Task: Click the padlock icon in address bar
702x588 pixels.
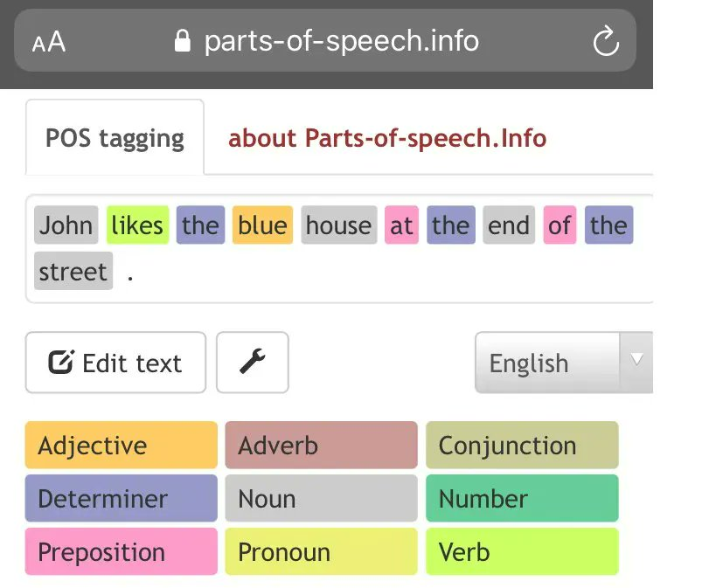Action: (182, 40)
